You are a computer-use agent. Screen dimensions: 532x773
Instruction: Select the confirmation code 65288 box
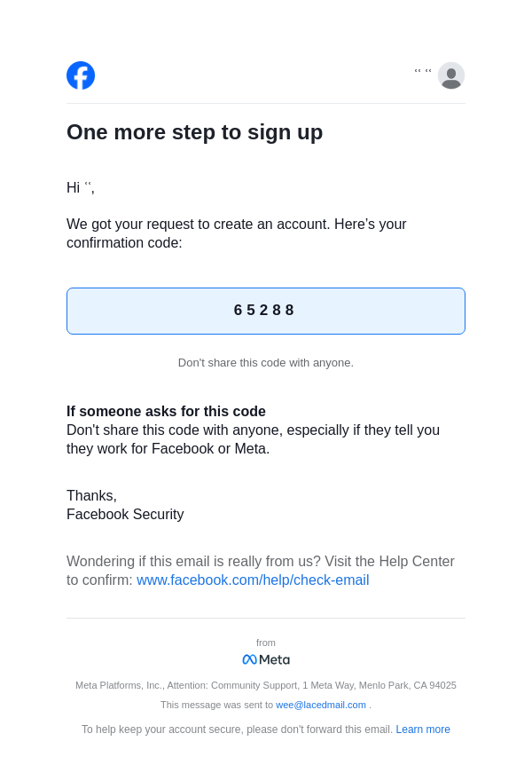point(265,311)
